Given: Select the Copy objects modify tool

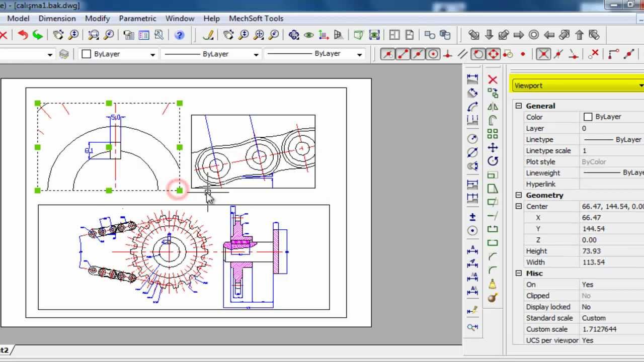Looking at the screenshot, I should pyautogui.click(x=493, y=93).
